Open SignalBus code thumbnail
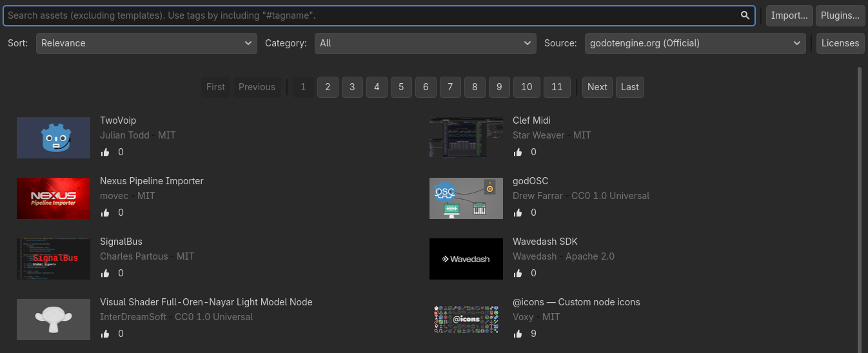The image size is (868, 353). pyautogui.click(x=54, y=259)
